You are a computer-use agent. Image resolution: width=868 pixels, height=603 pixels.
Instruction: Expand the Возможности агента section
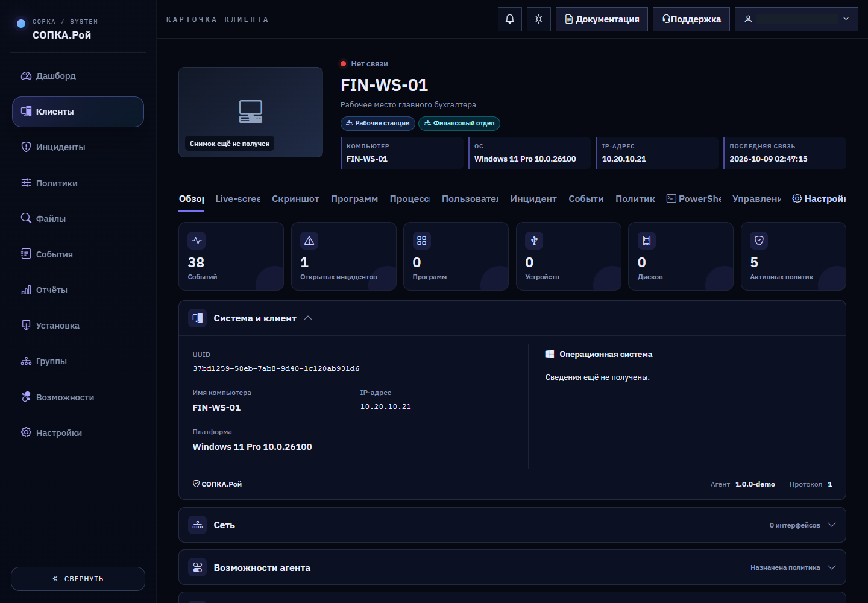512,567
